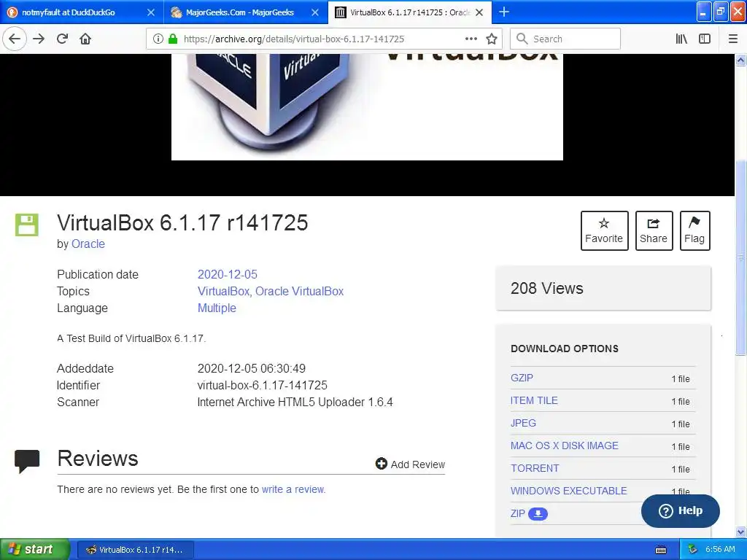The width and height of the screenshot is (747, 560).
Task: Go back with the browser back arrow
Action: 15,39
